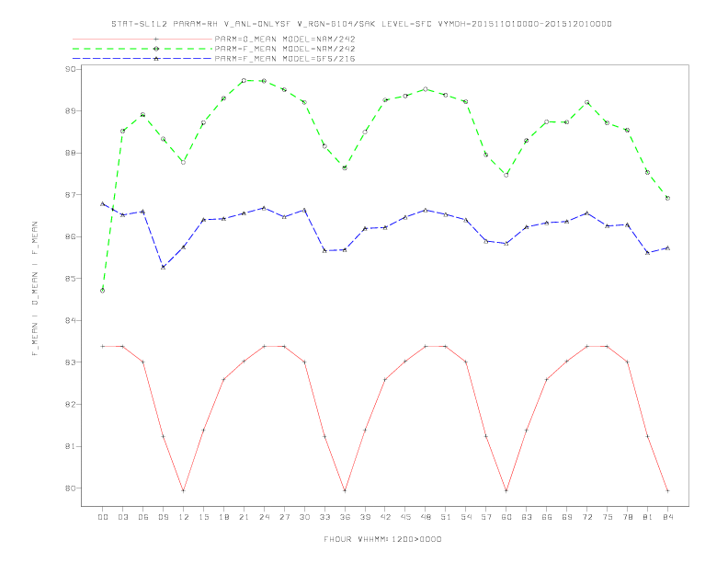Click y-axis tick label 80
The image size is (728, 563).
coord(71,488)
